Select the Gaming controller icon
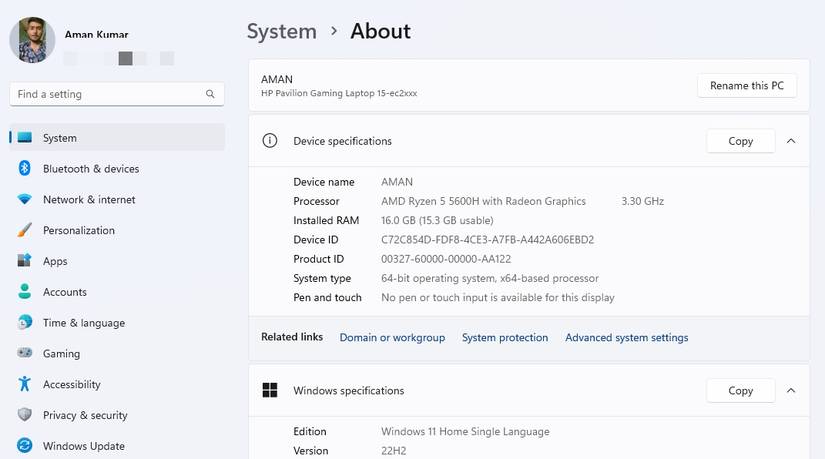Viewport: 825px width, 459px height. pos(25,354)
